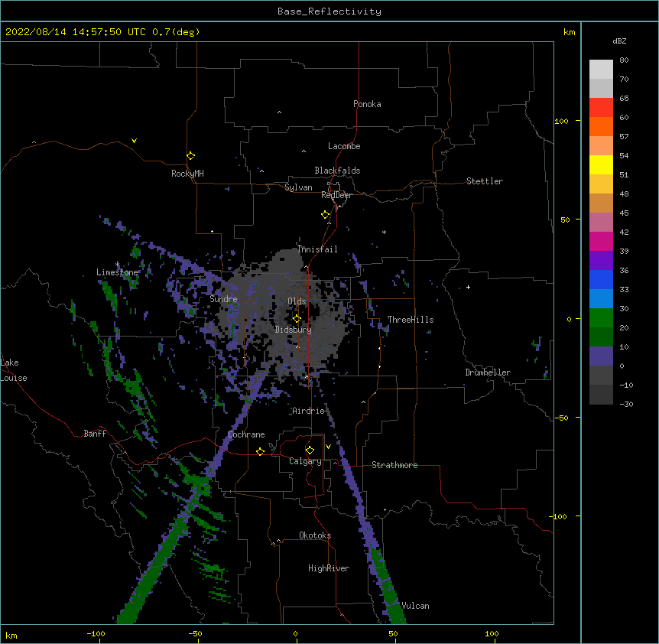This screenshot has height=644, width=659.
Task: Click the Lacombe city label
Action: click(x=344, y=146)
